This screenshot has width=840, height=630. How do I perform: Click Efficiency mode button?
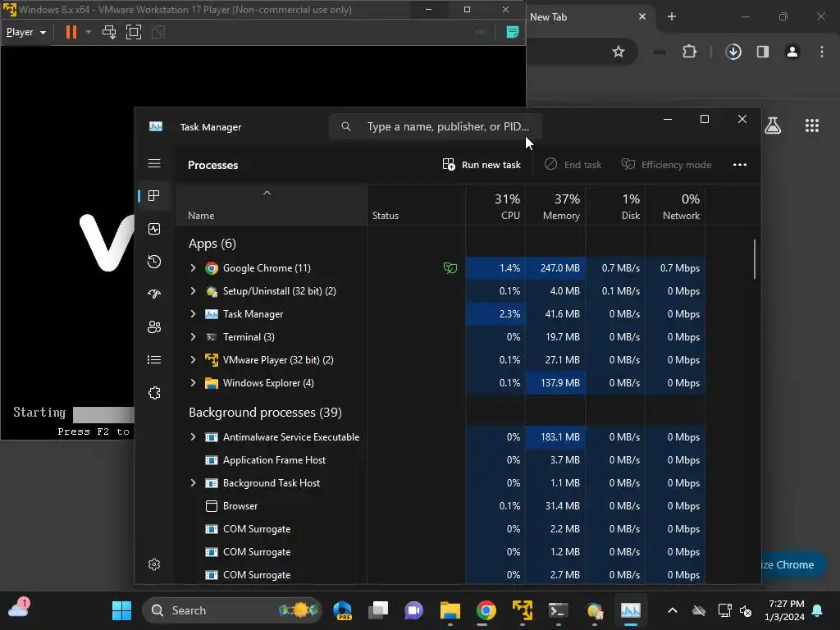coord(666,164)
